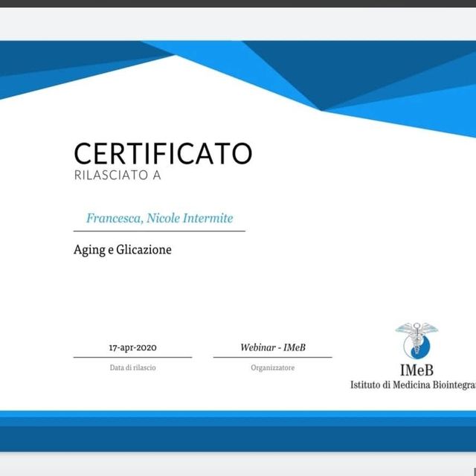Click the large 'IMeB' logo wordmark
Viewport: 476px width, 476px height.
tap(416, 370)
